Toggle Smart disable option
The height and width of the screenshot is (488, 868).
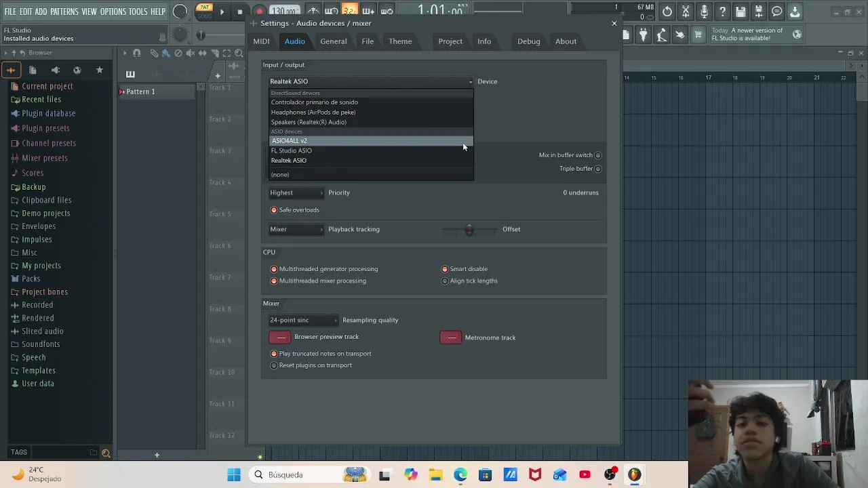point(445,269)
